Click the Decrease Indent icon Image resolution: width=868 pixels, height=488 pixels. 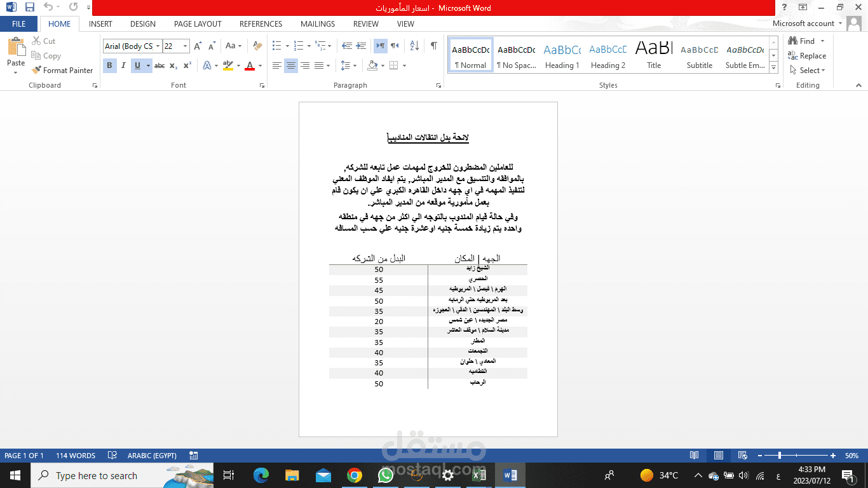click(x=346, y=46)
